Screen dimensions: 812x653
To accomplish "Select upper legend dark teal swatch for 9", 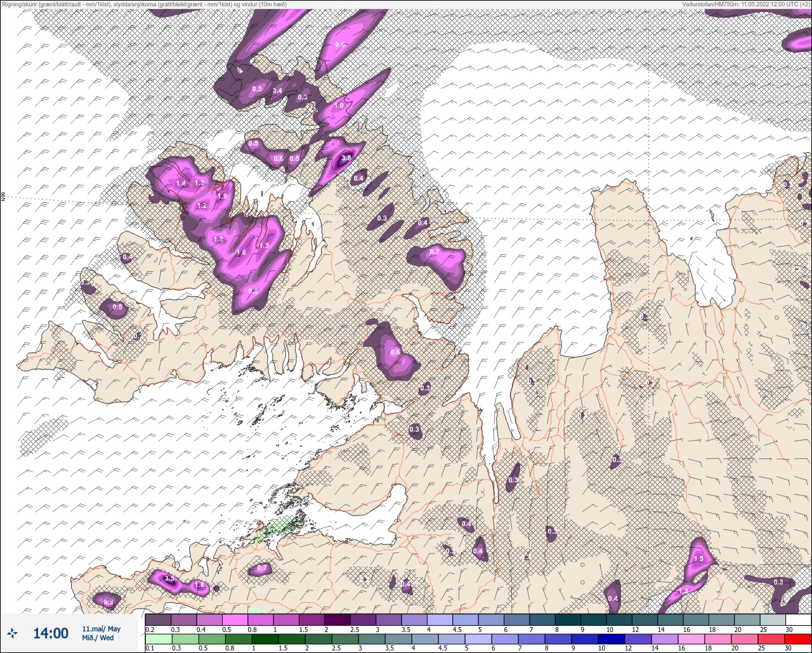I will 593,620.
